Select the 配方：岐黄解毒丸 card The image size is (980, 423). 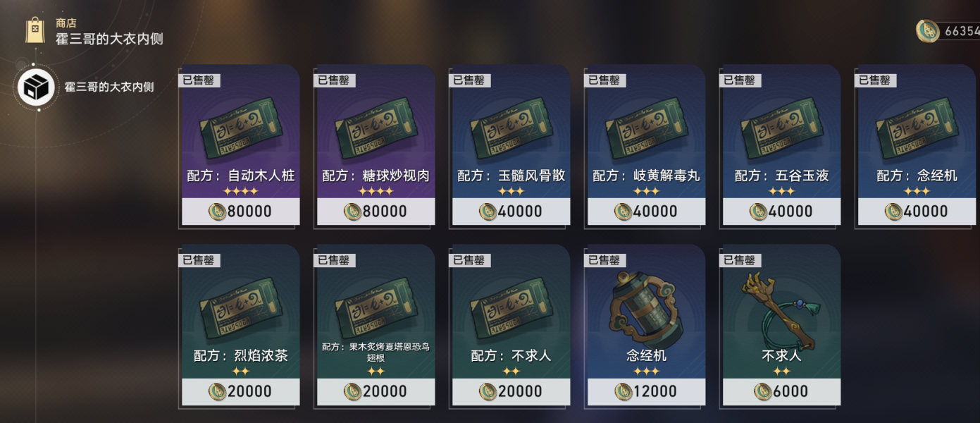[x=646, y=147]
